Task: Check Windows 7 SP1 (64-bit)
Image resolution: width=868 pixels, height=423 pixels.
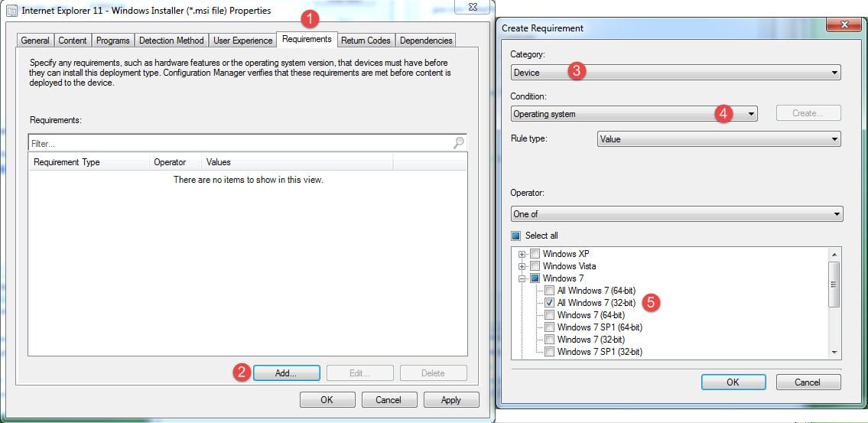Action: (549, 327)
